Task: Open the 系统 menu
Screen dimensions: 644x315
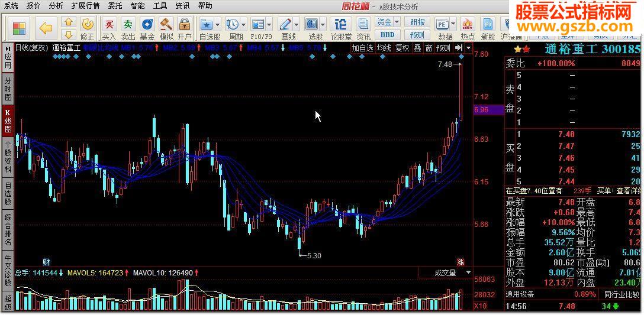Action: [x=11, y=6]
